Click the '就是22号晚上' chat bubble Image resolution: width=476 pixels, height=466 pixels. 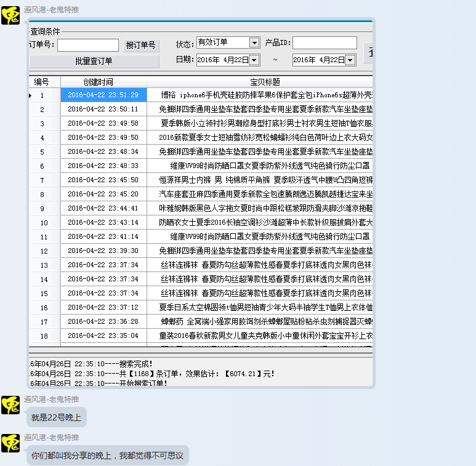coord(56,417)
